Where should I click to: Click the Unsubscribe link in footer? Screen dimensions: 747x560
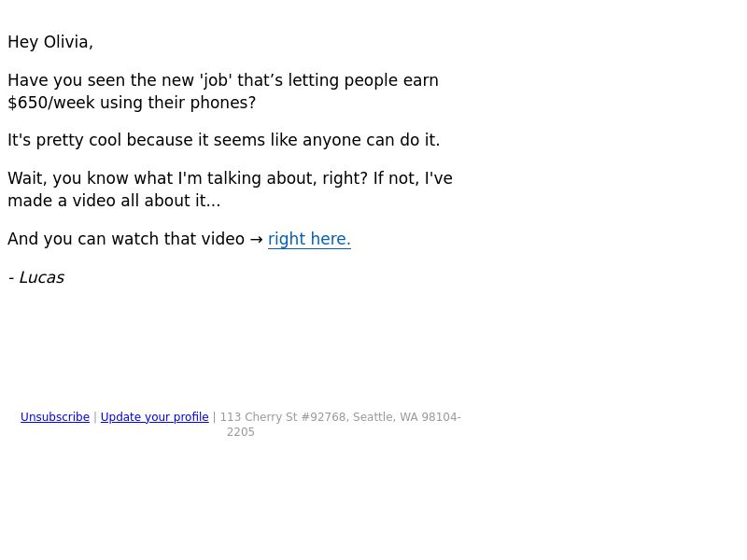click(55, 417)
